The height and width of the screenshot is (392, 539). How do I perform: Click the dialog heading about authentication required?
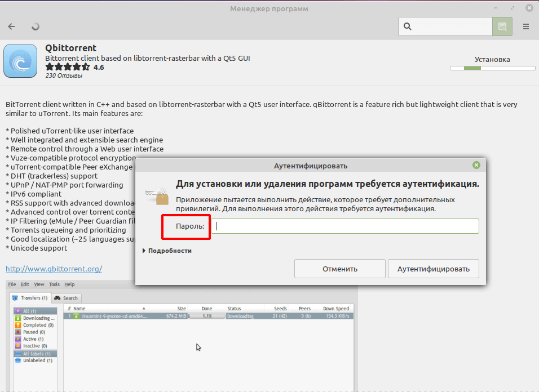327,184
